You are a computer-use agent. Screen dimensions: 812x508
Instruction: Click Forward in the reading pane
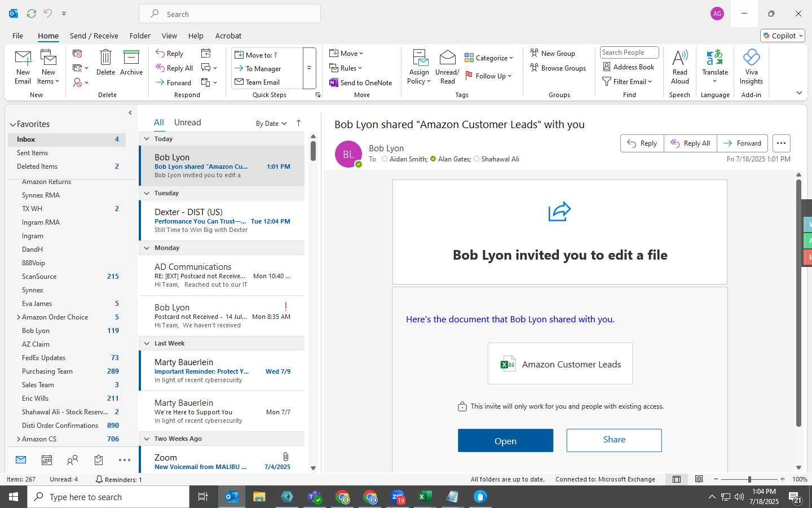tap(743, 143)
